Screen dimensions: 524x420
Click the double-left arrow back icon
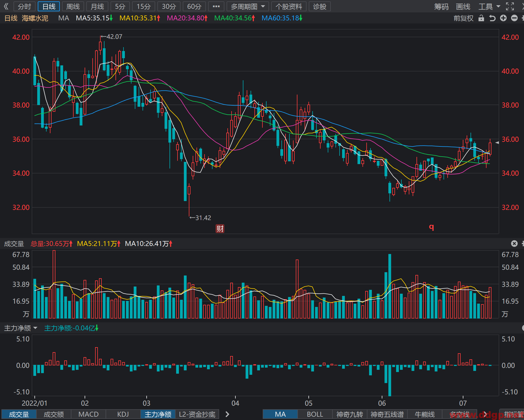coord(6,6)
